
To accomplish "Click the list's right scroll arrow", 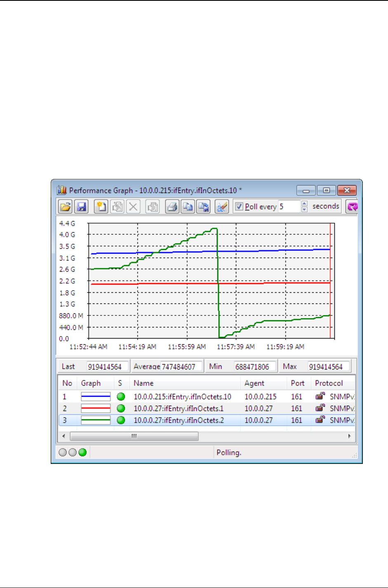I will [350, 436].
